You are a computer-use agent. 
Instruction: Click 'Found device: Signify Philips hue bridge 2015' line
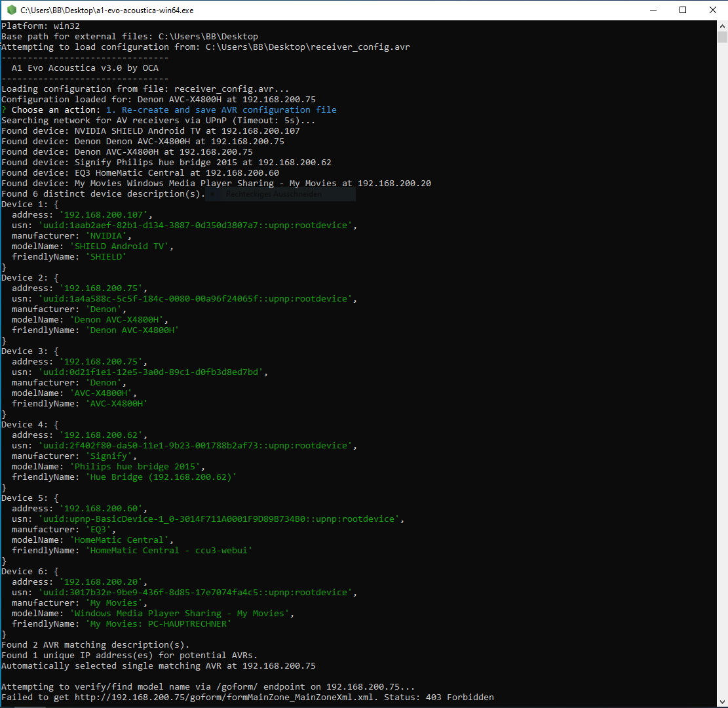[x=166, y=162]
